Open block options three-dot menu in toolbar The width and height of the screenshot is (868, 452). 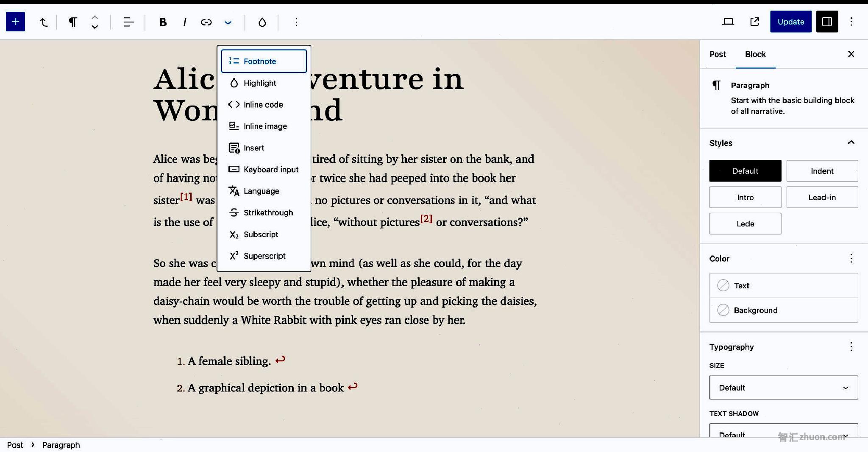point(296,22)
